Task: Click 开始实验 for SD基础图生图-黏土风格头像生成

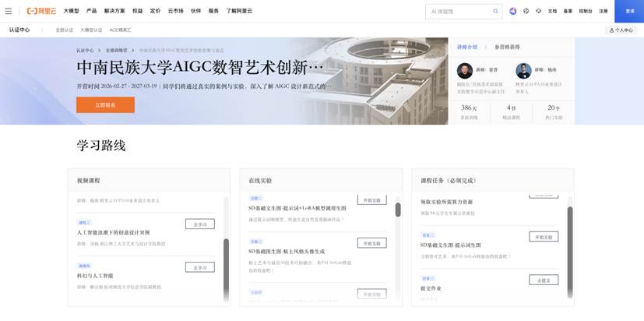Action: tap(371, 242)
